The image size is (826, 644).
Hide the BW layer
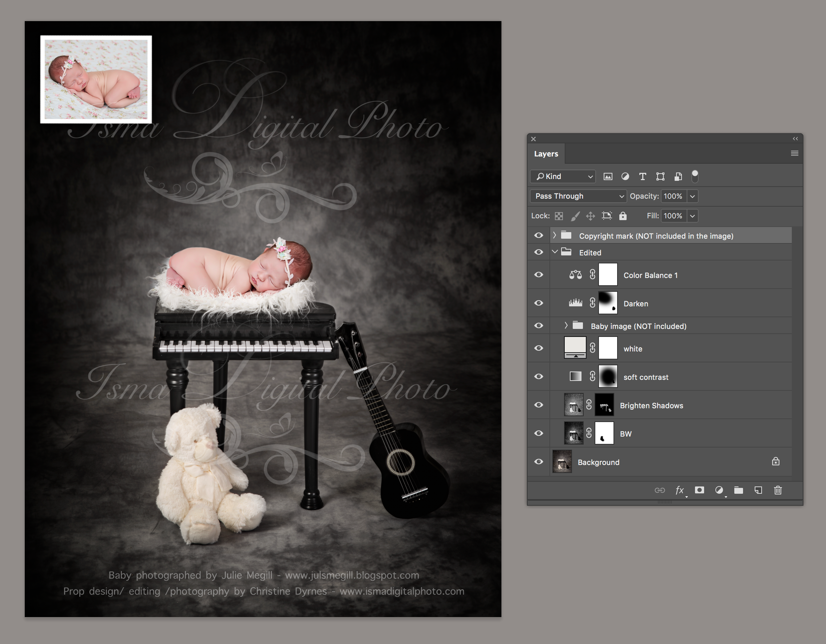coord(539,433)
